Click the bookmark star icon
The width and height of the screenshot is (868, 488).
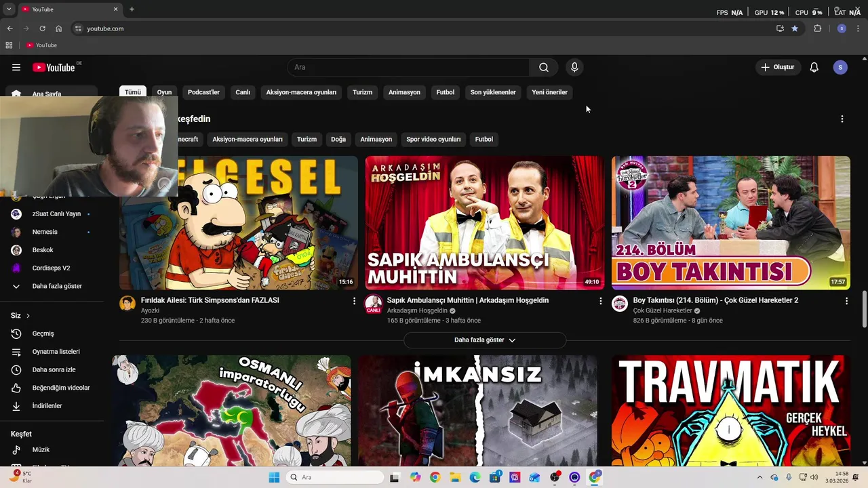pos(795,28)
